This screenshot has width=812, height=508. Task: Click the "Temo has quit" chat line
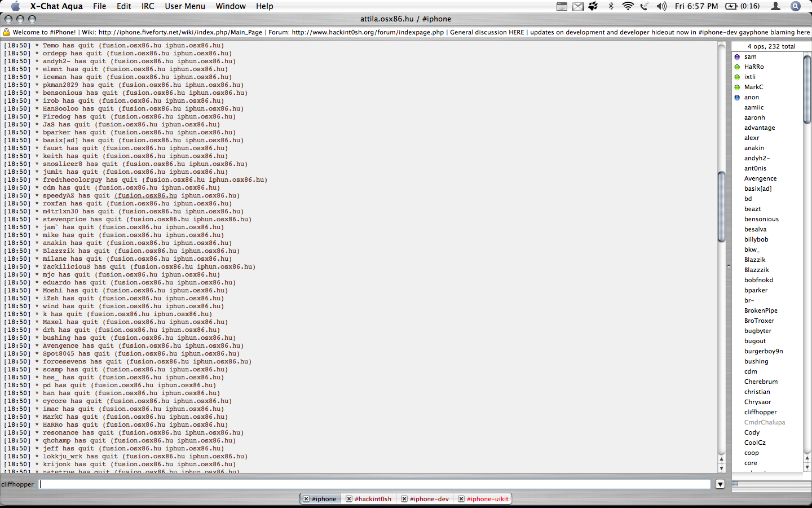(x=114, y=46)
